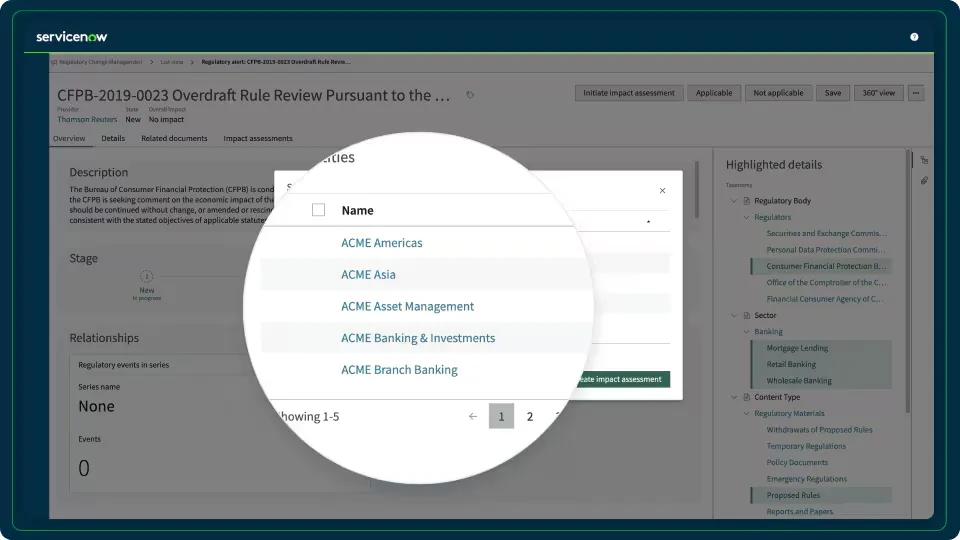Select Withdrawals of Proposed Rules item

(x=819, y=430)
